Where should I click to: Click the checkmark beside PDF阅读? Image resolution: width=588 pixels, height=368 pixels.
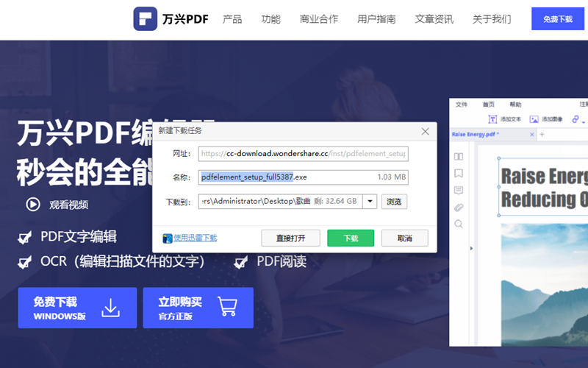(x=241, y=262)
